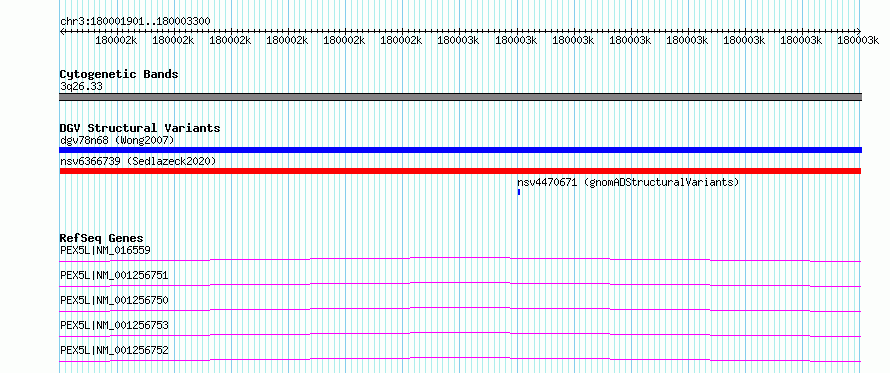The image size is (890, 373).
Task: Open the RefSeq Genes track title
Action: [x=102, y=238]
